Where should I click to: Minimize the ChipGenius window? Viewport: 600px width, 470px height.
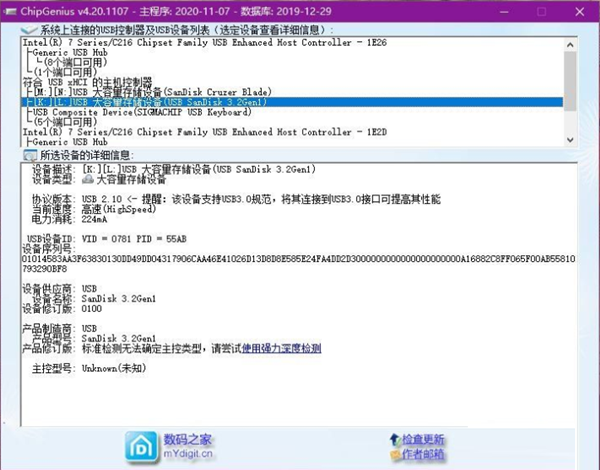pos(504,12)
